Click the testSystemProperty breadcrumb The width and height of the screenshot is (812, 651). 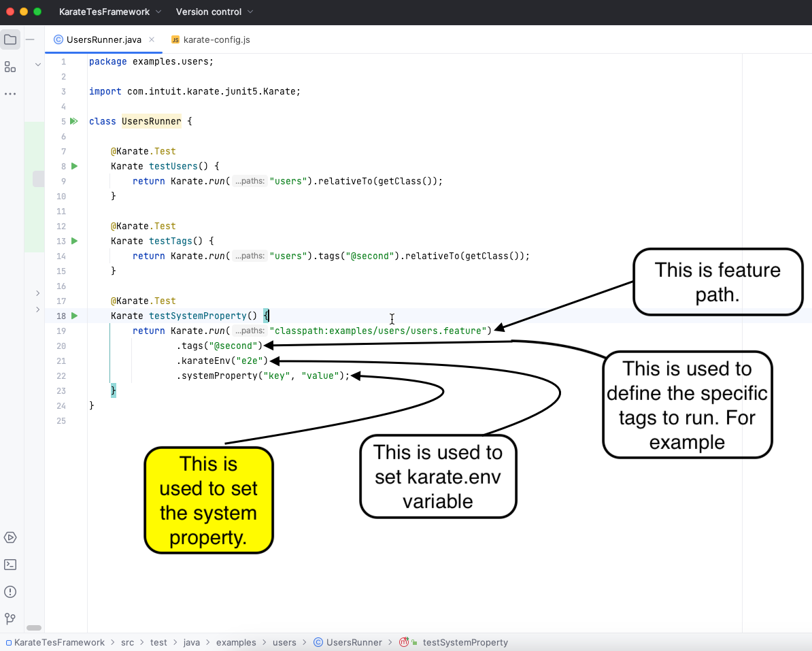(464, 642)
